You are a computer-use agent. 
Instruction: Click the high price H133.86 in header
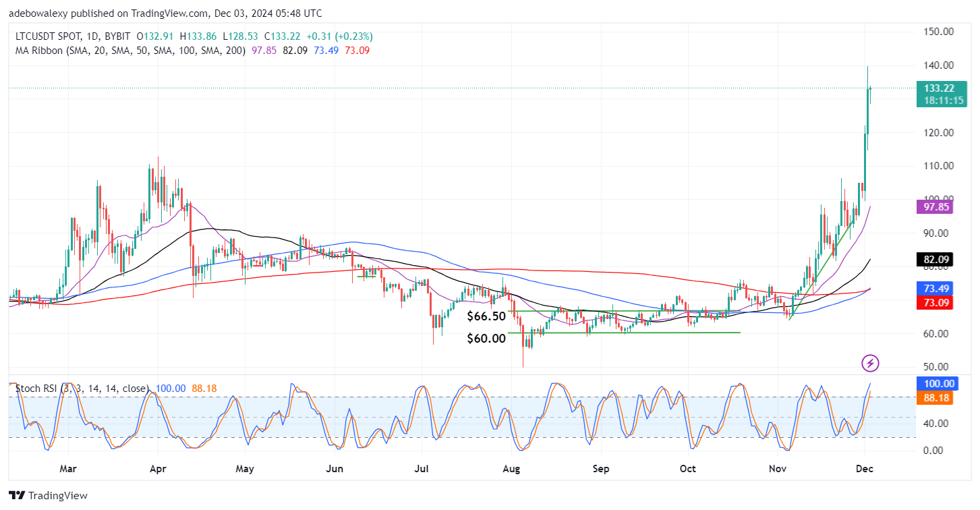pyautogui.click(x=200, y=36)
